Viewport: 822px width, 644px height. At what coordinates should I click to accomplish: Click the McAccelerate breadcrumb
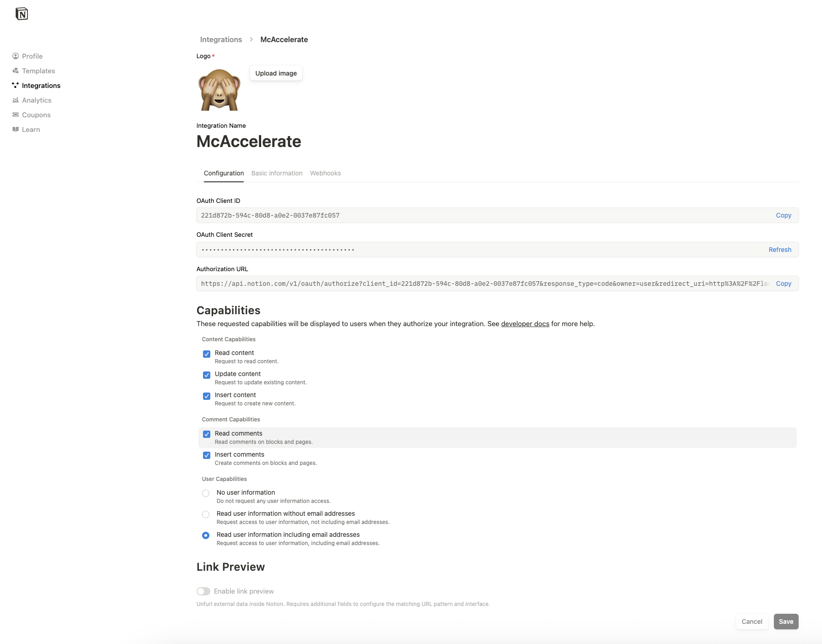[x=284, y=39]
